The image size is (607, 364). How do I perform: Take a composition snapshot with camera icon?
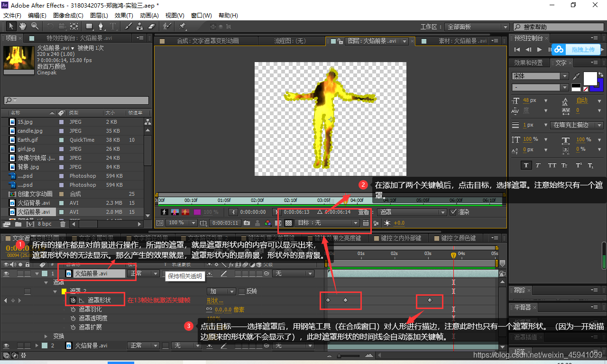click(x=248, y=223)
